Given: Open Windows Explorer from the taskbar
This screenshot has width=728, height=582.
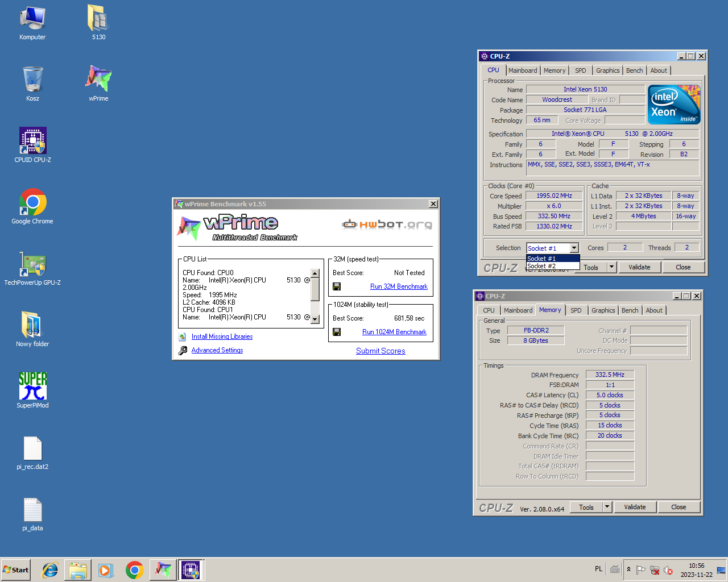Looking at the screenshot, I should point(78,570).
